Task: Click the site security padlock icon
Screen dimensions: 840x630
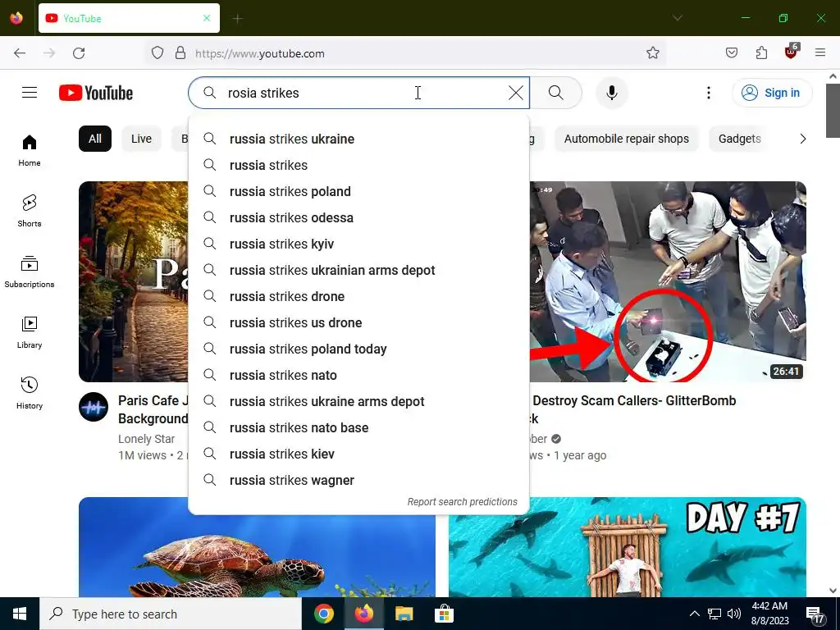Action: [180, 53]
